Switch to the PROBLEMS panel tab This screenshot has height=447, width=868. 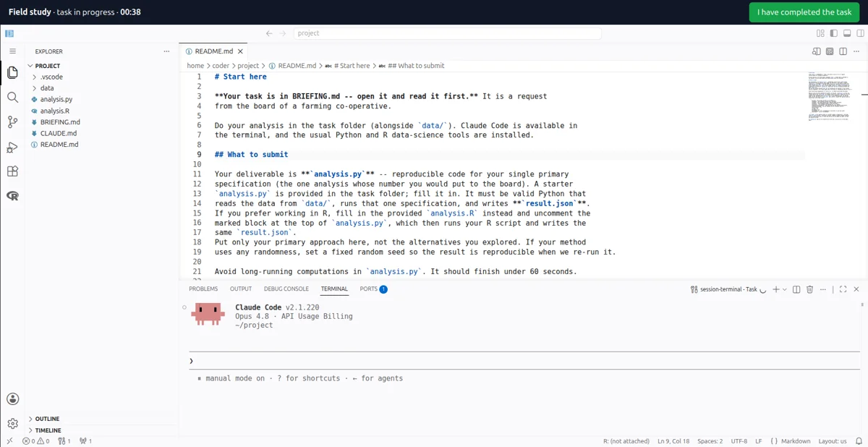point(203,289)
